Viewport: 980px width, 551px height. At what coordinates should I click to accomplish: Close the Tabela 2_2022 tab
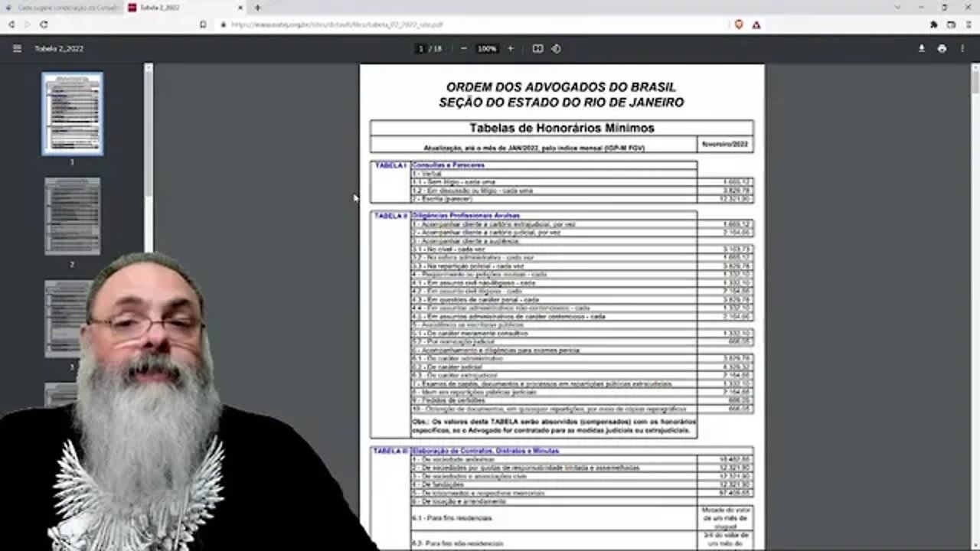click(x=240, y=8)
